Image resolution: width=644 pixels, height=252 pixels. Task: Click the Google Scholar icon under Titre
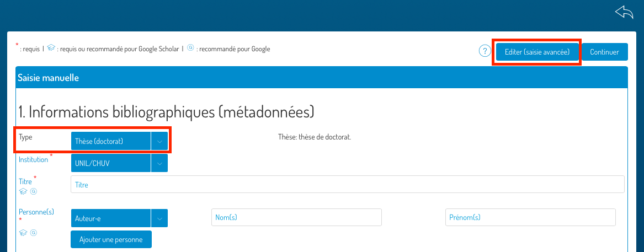tap(23, 191)
